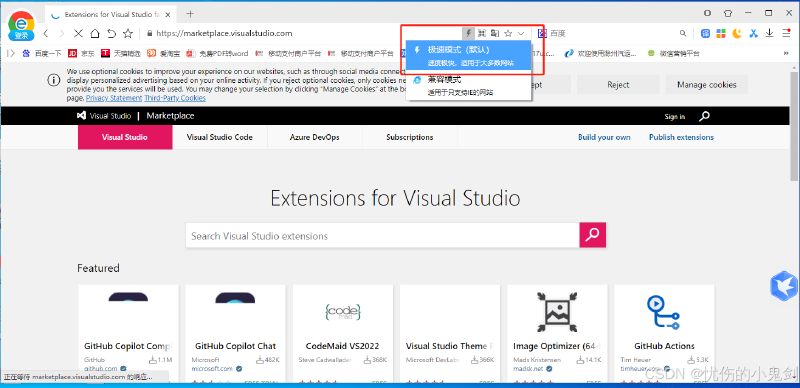800x388 pixels.
Task: Click the pink search magnifier button
Action: pyautogui.click(x=593, y=235)
